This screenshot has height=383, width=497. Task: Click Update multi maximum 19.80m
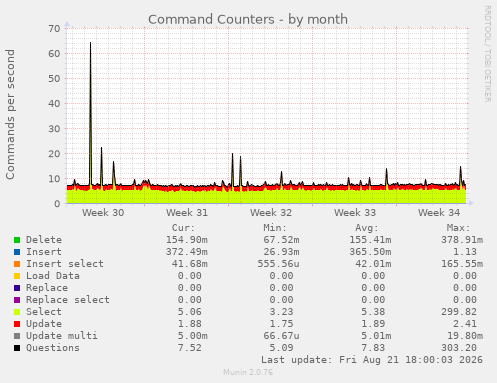tap(465, 336)
